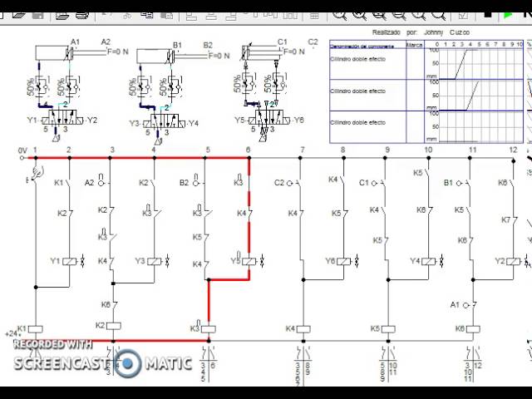
Task: Select relay coil K6 in path 11
Action: [473, 329]
